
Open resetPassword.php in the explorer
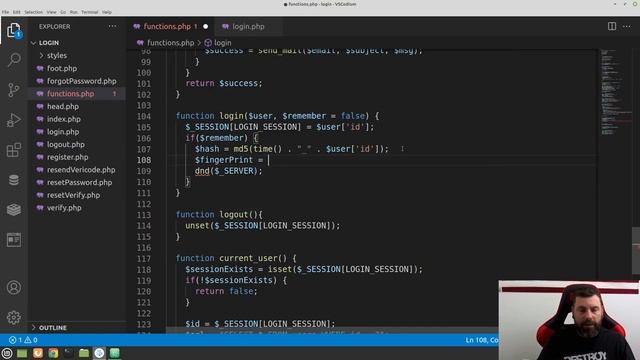click(x=79, y=182)
